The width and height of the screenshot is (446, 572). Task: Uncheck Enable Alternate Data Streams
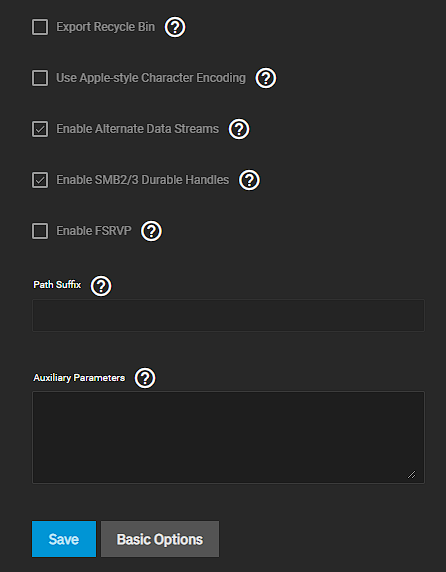[x=40, y=129]
